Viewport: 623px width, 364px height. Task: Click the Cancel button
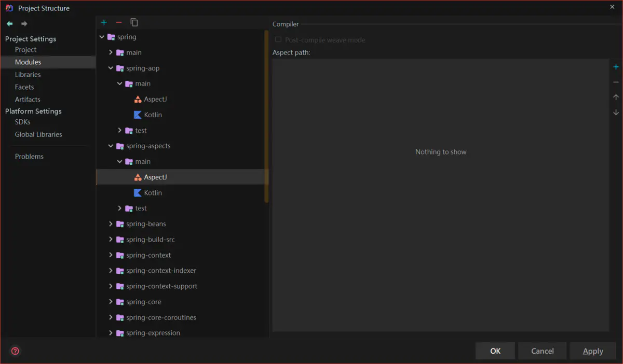pyautogui.click(x=543, y=351)
